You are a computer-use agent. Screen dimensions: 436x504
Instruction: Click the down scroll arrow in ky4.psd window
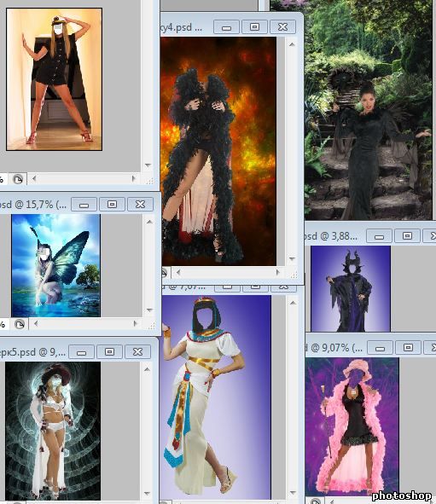(292, 258)
